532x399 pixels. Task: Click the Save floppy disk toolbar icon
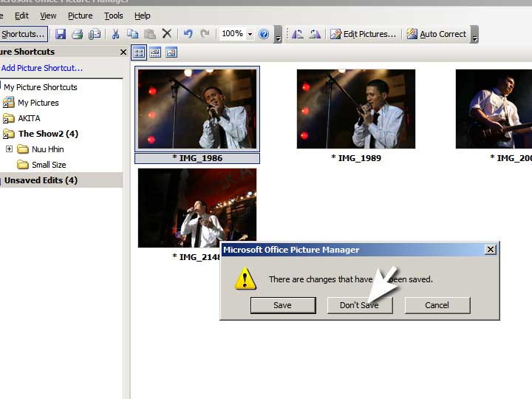(61, 34)
